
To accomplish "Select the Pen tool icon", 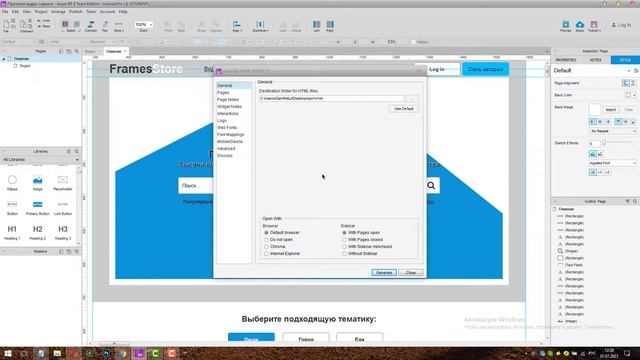I will [x=105, y=25].
